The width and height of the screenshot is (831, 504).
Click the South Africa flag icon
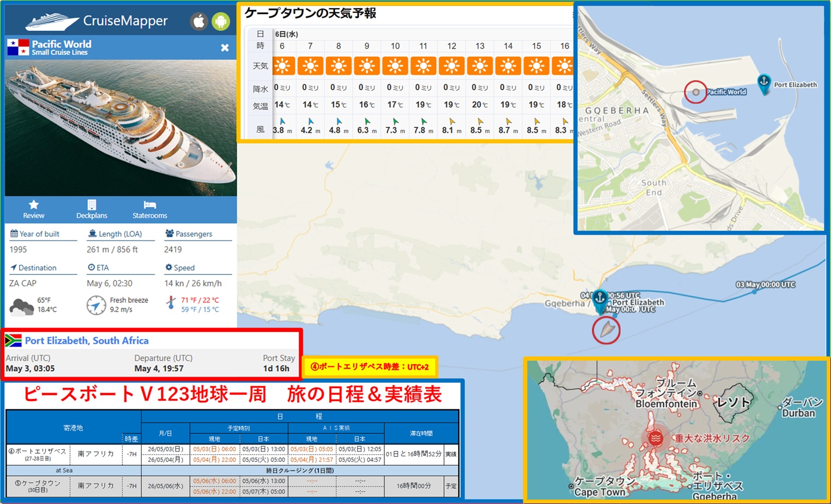tap(14, 341)
